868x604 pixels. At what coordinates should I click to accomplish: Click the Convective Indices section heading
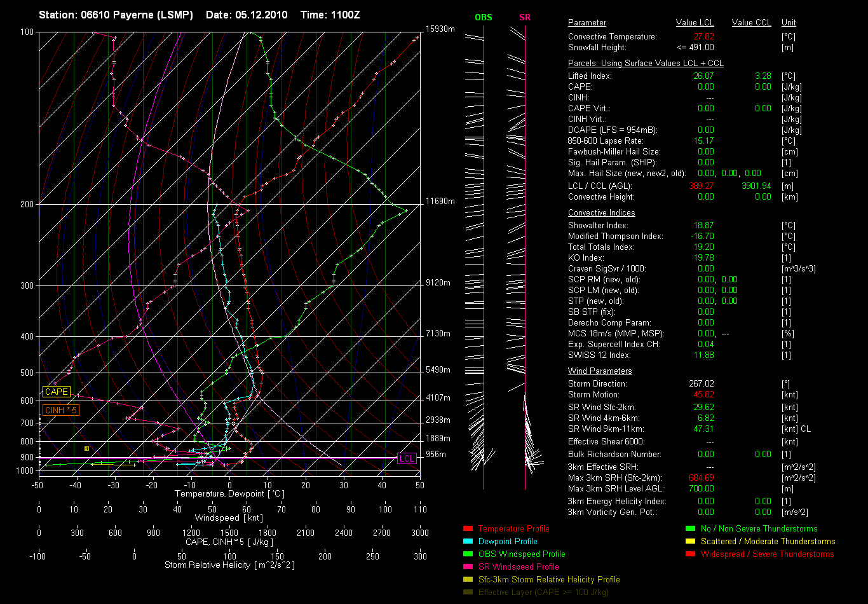click(601, 213)
